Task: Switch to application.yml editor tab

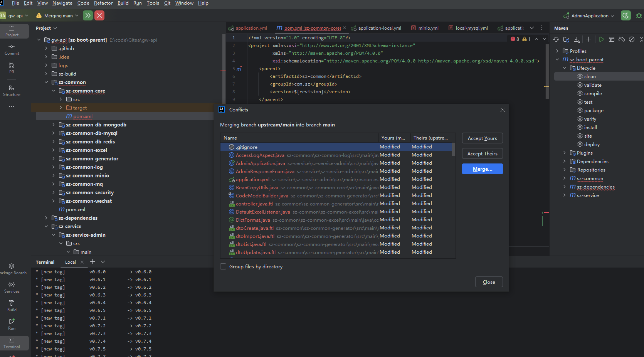Action: coord(248,28)
